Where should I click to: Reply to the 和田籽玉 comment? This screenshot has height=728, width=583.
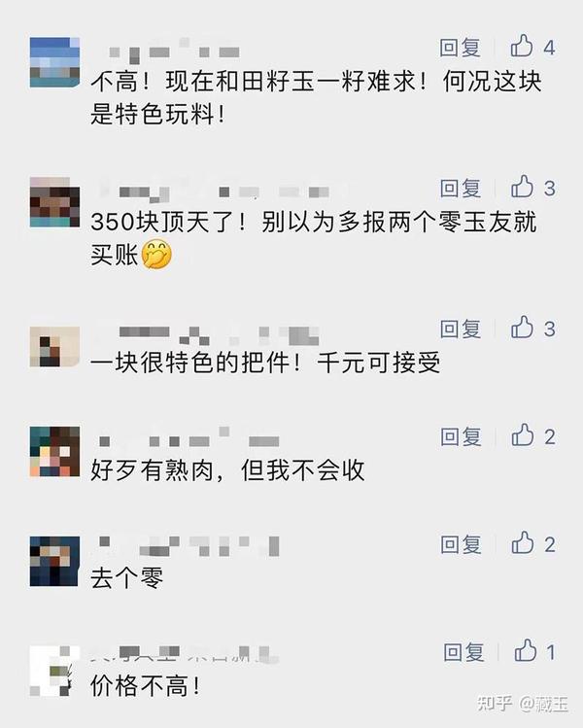tap(460, 48)
